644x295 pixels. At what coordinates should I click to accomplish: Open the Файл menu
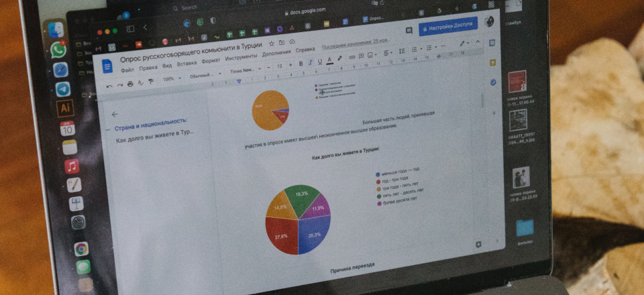(x=127, y=70)
